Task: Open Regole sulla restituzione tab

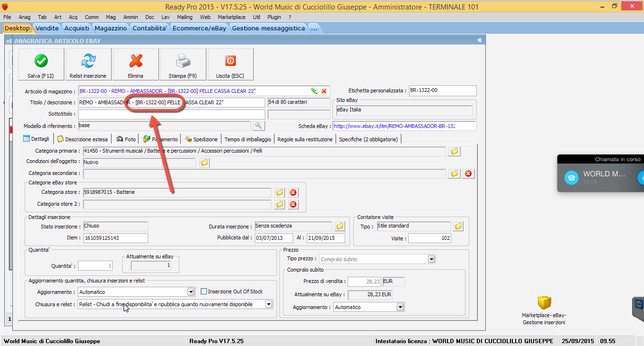Action: (305, 139)
